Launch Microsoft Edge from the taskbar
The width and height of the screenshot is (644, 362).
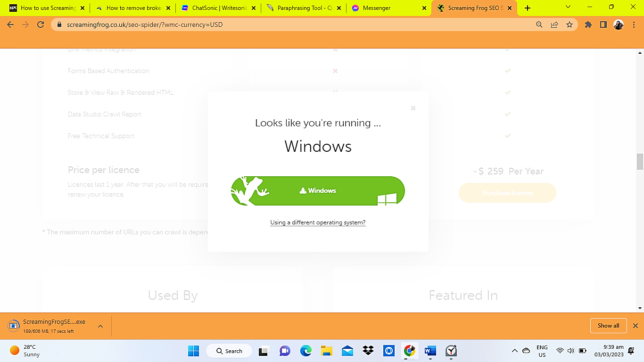click(306, 351)
